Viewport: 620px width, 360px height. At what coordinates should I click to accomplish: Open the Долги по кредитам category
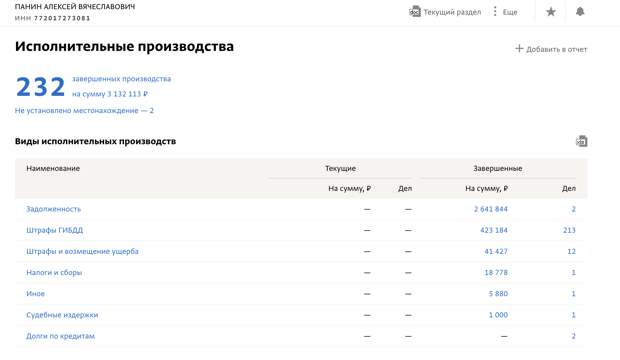[60, 336]
